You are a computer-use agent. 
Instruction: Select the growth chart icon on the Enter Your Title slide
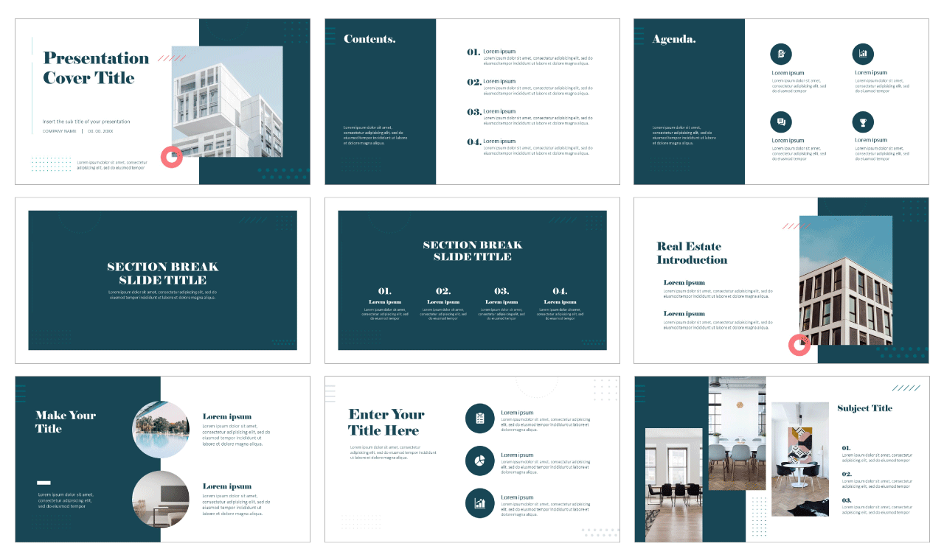click(x=480, y=503)
